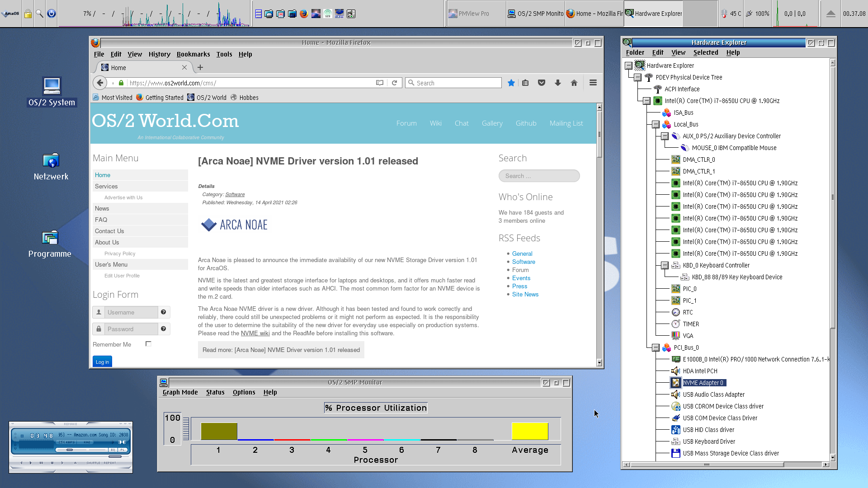Screen dimensions: 868x488
Task: Click the blue shutdown power icon
Action: pyautogui.click(x=52, y=14)
